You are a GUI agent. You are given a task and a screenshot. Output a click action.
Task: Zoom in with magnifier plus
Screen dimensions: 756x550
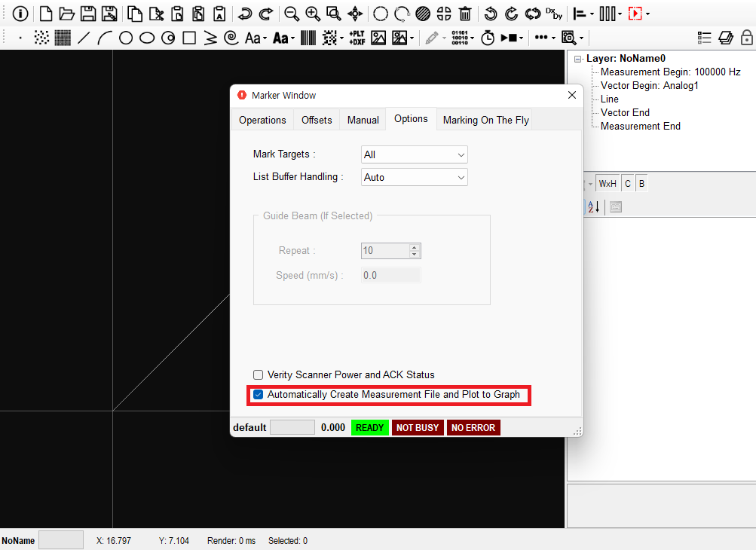click(313, 14)
